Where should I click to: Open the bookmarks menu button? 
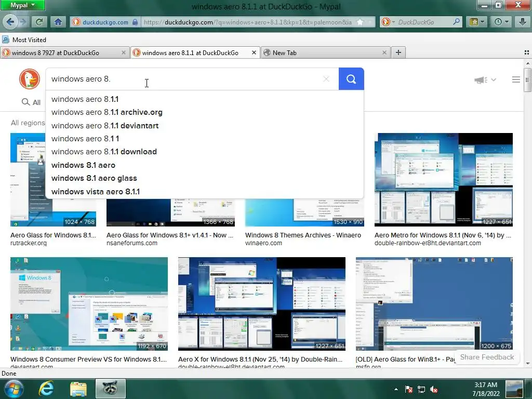[x=477, y=22]
